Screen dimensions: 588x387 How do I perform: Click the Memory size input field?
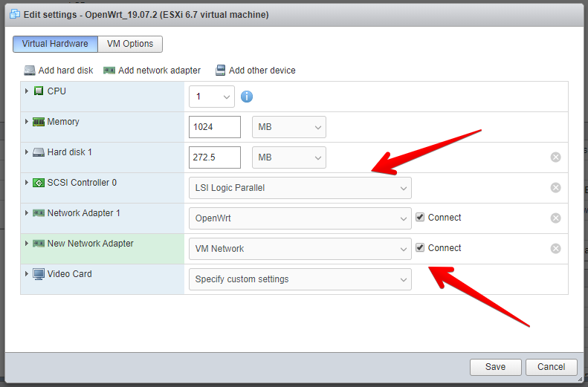215,127
